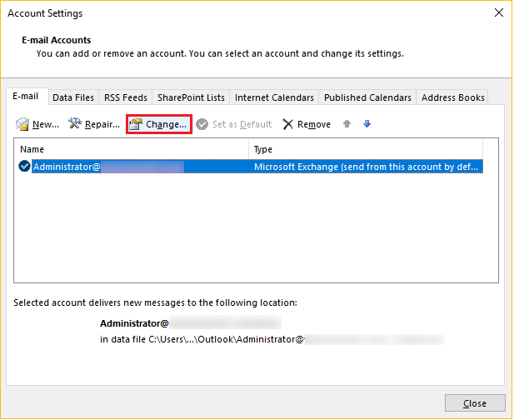
Task: Click the bold Administrator@ delivery location text
Action: click(134, 323)
